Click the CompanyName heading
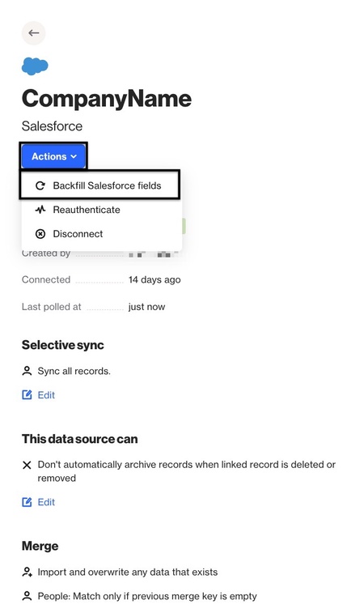This screenshot has height=613, width=364. coord(107,99)
